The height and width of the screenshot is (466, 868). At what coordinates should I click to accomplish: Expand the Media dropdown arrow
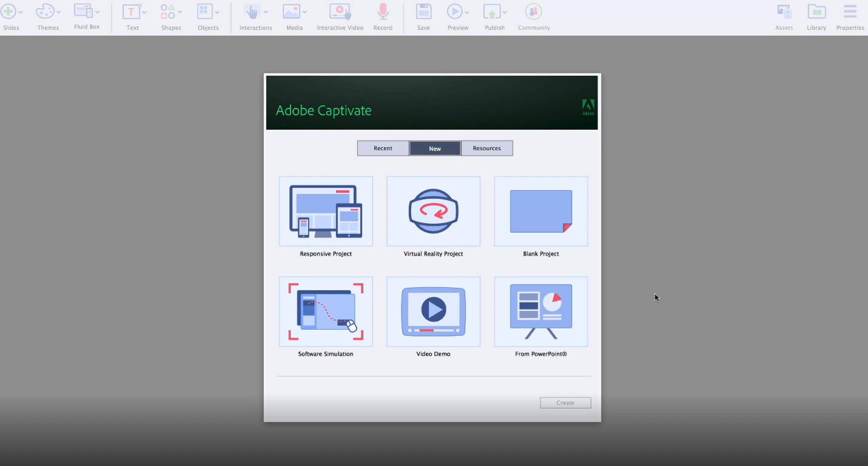click(304, 12)
